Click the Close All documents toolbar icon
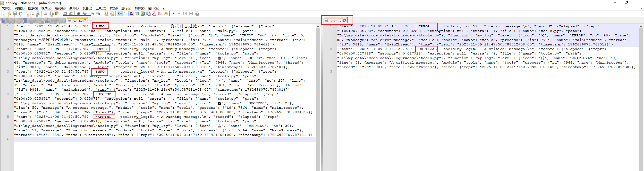The image size is (644, 171). pos(32,14)
